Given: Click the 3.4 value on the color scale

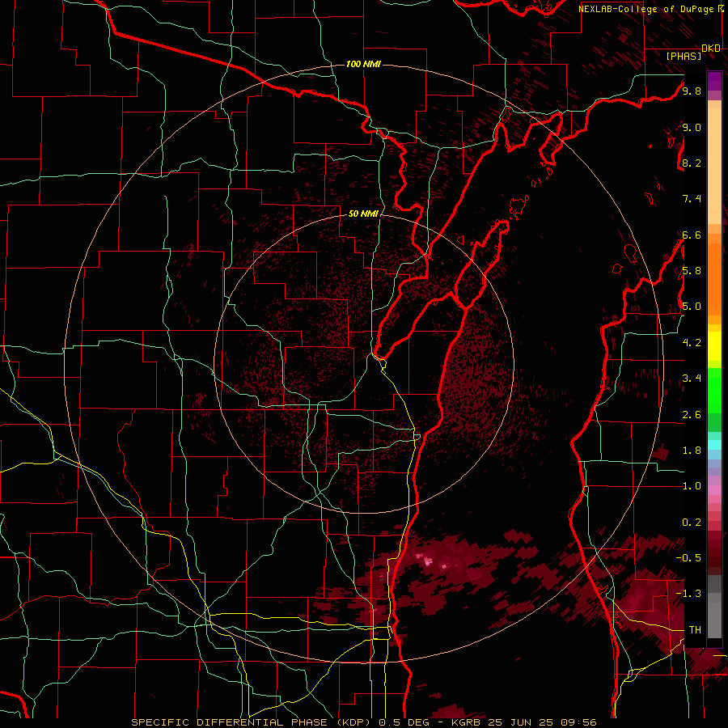Looking at the screenshot, I should 692,379.
